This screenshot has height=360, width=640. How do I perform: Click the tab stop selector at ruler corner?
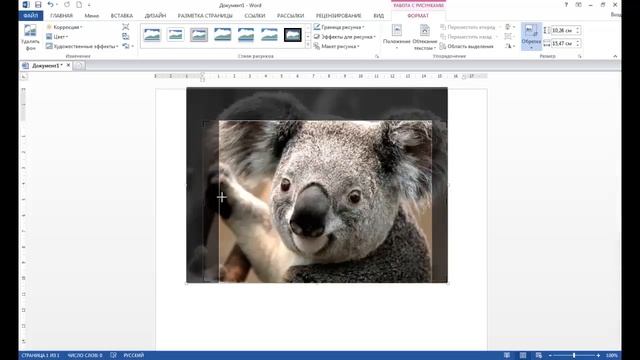(24, 76)
